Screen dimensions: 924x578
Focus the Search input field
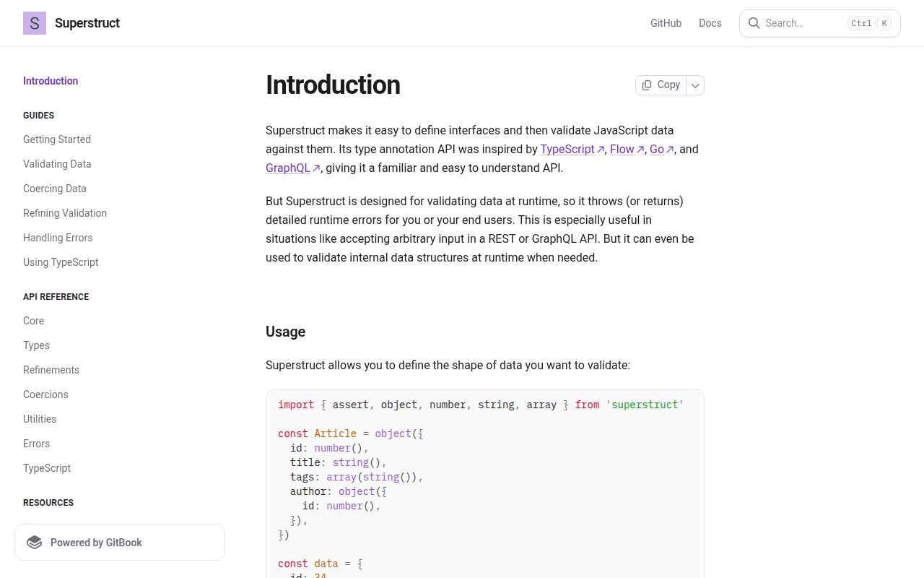[x=820, y=23]
